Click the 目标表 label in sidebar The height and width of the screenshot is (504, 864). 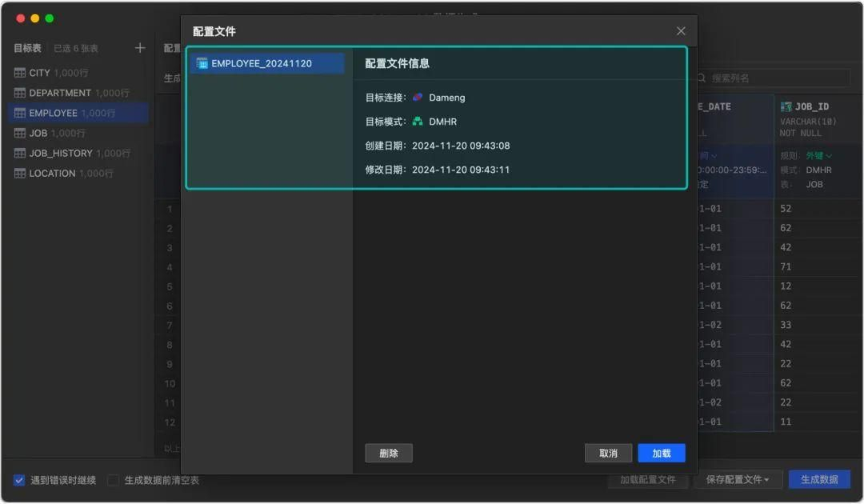pyautogui.click(x=27, y=49)
